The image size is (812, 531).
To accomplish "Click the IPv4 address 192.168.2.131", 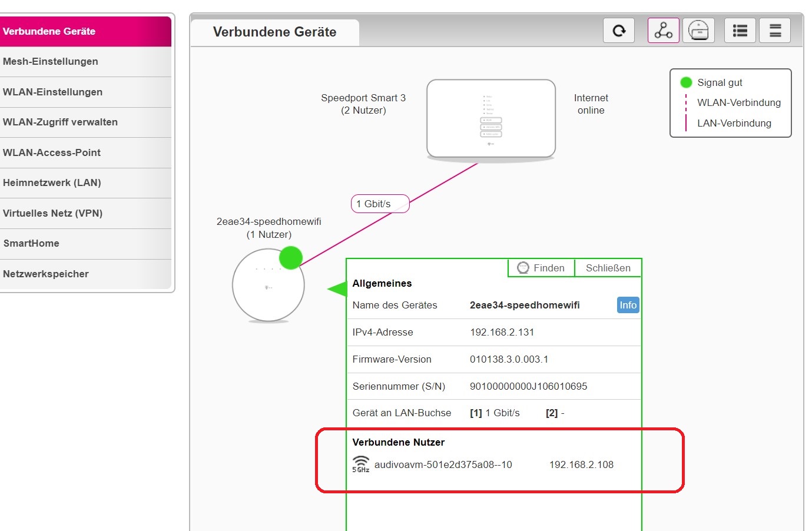I will click(x=502, y=332).
